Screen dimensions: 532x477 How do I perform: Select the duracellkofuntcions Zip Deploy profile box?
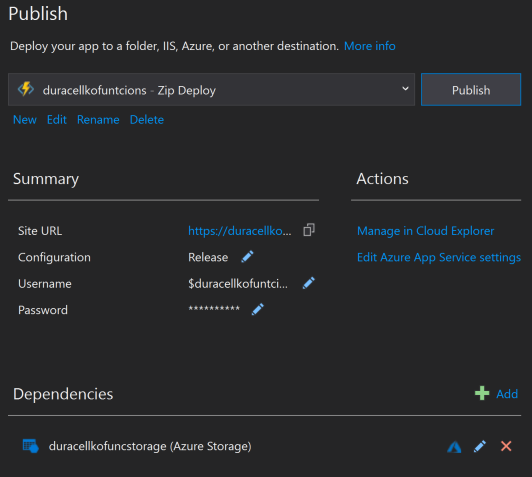(211, 90)
